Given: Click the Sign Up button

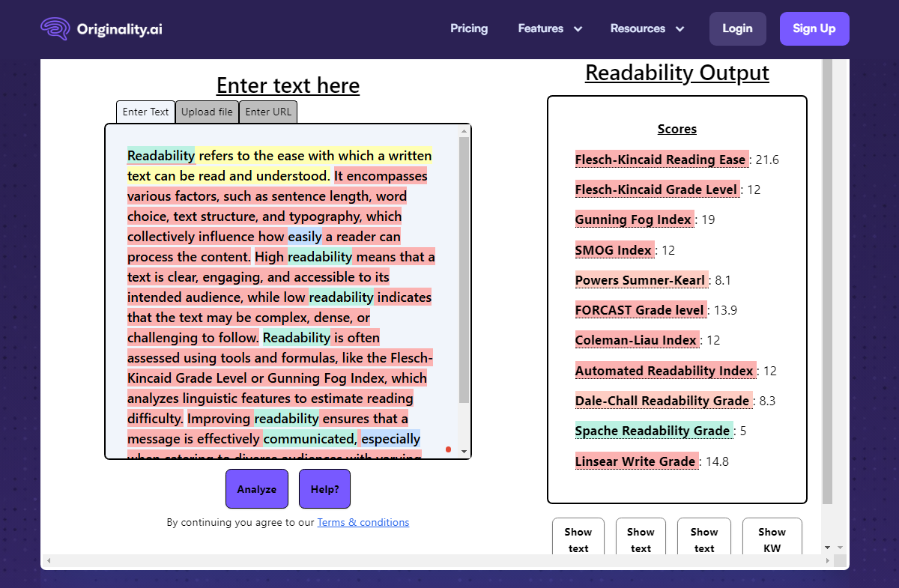Looking at the screenshot, I should [x=814, y=28].
